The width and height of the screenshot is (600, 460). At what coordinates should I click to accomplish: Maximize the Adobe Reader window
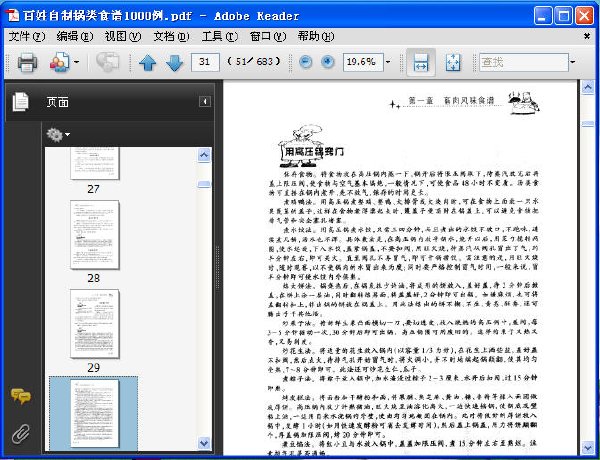point(563,16)
